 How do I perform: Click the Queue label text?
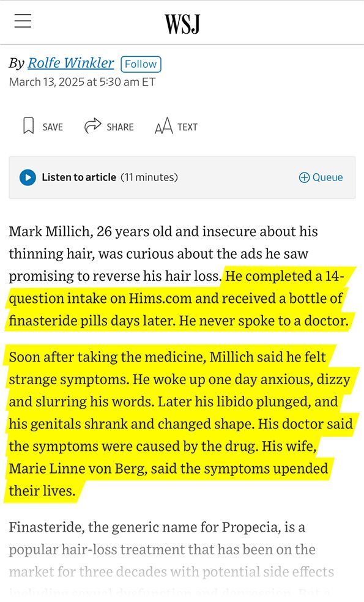329,177
